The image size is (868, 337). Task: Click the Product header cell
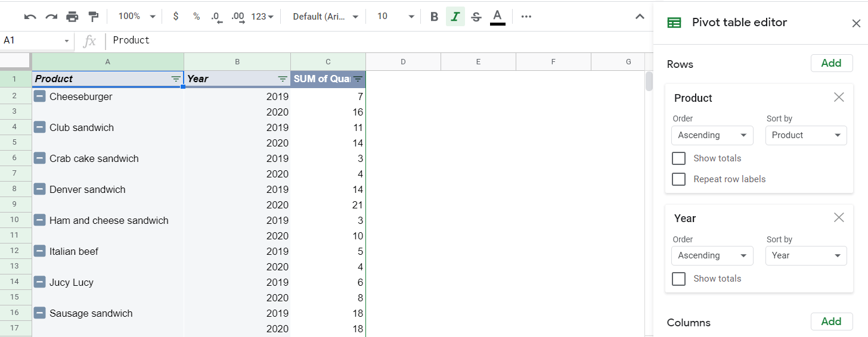pyautogui.click(x=108, y=79)
